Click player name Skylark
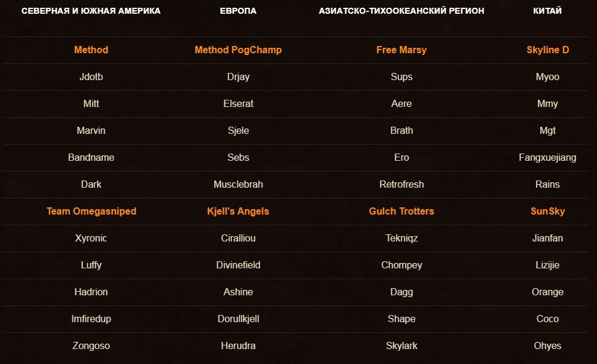 [401, 345]
